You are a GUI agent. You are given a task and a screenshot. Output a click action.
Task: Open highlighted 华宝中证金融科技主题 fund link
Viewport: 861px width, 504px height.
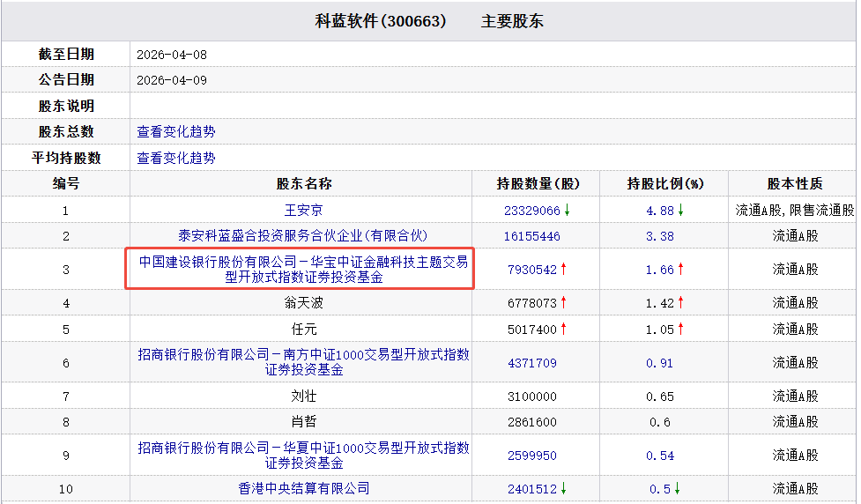[303, 270]
